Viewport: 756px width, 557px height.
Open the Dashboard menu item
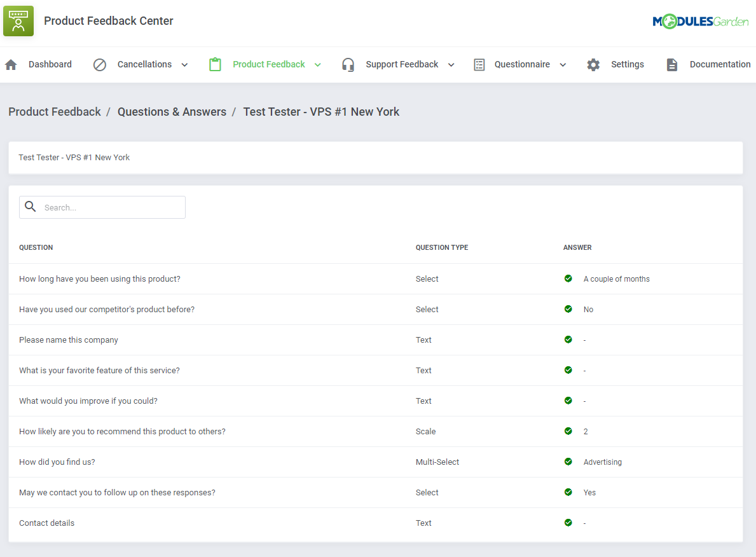pos(50,64)
